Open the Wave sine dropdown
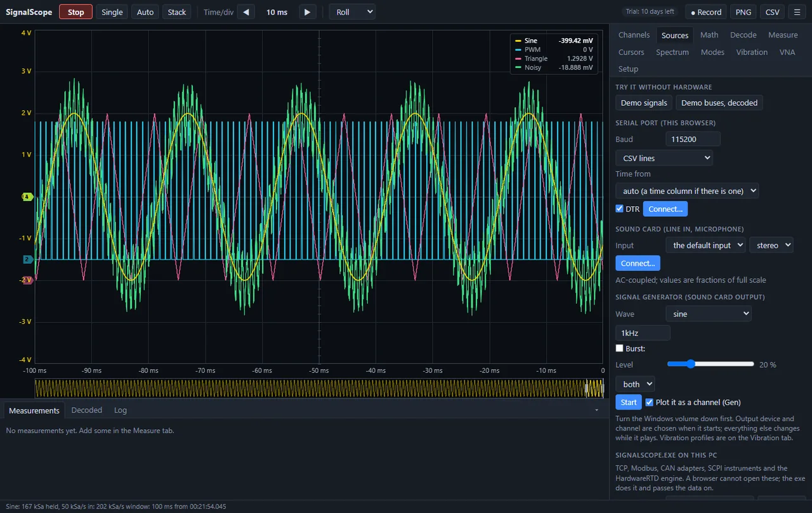 [709, 313]
